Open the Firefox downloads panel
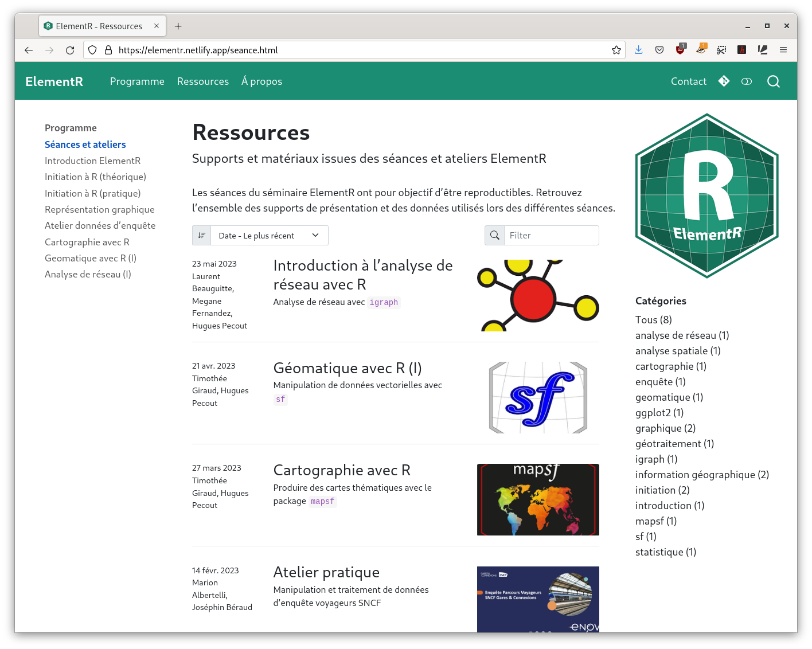Screen dimensions: 812x649 click(638, 50)
